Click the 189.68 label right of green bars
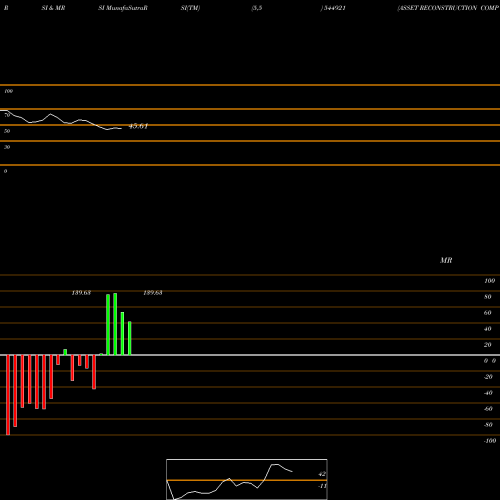 click(153, 293)
